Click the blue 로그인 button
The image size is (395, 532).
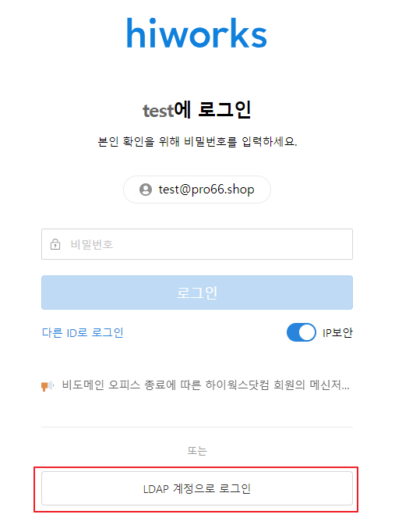(197, 293)
